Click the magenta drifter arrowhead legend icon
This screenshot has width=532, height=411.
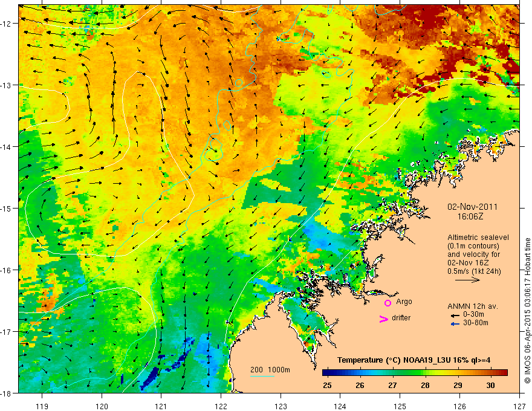click(384, 319)
